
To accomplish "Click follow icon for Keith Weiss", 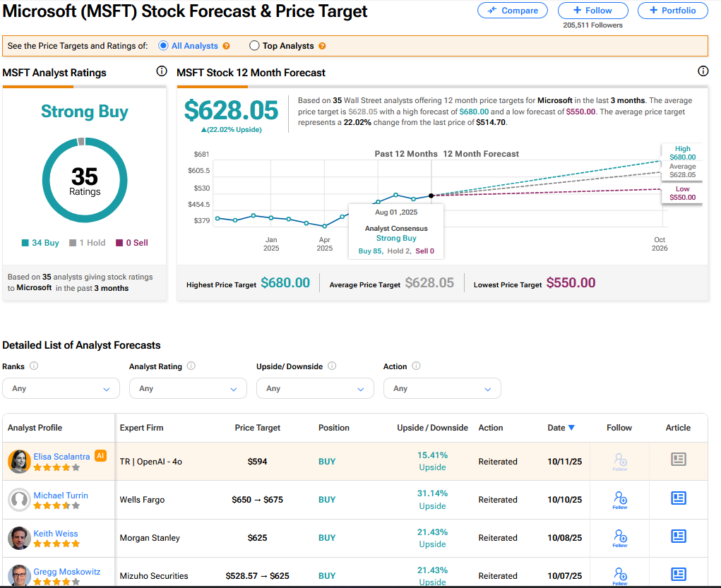I will [x=619, y=537].
